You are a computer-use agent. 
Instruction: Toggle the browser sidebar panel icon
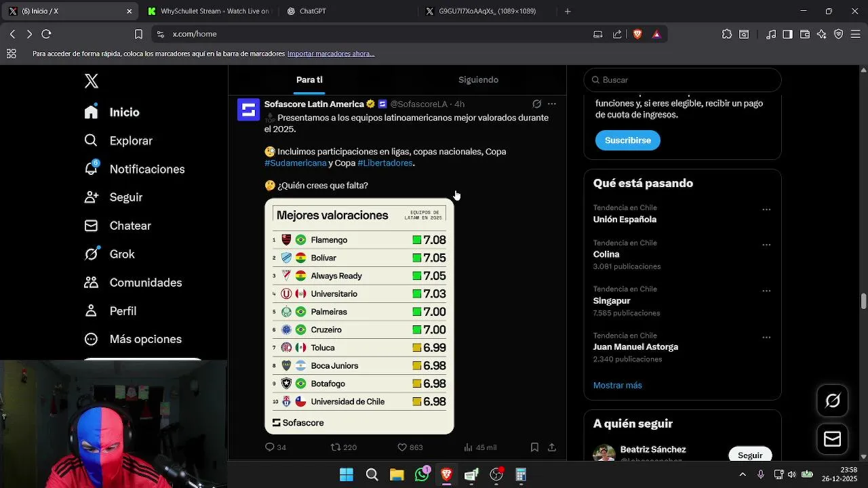[788, 34]
